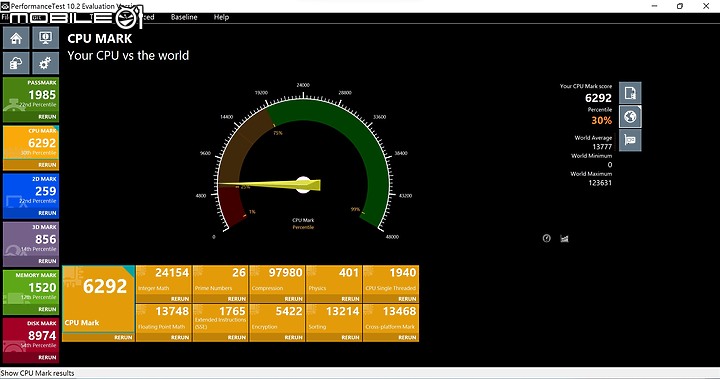Select the Memory Mark 1520 tile

tap(31, 288)
